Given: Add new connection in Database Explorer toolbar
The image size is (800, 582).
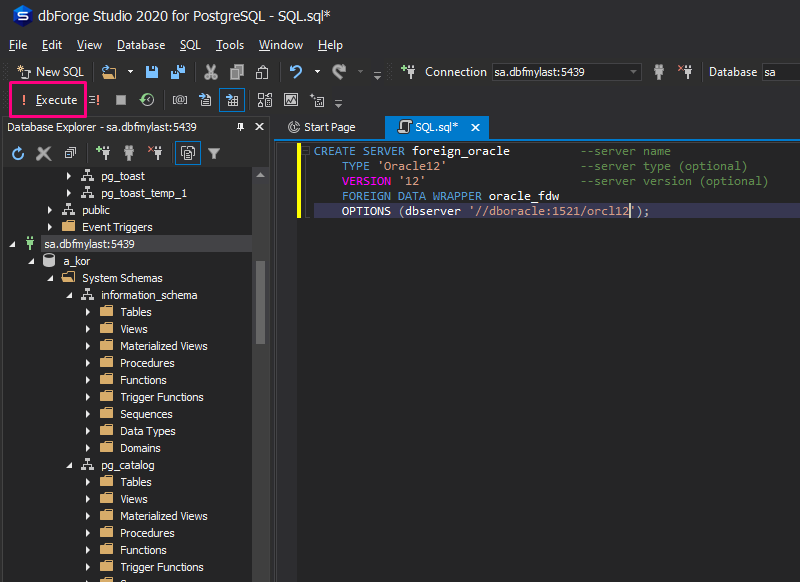Looking at the screenshot, I should [103, 152].
